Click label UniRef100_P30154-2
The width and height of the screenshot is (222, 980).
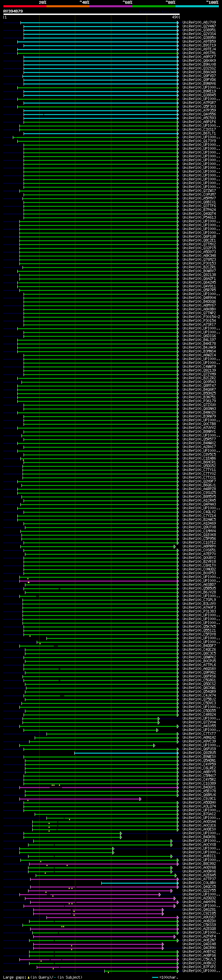click(201, 316)
